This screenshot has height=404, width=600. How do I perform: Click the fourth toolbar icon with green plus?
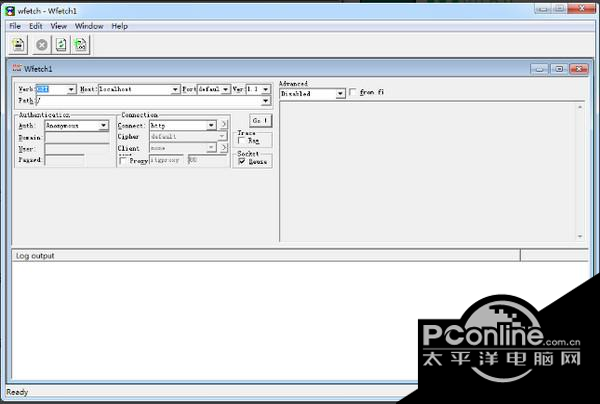(x=80, y=45)
